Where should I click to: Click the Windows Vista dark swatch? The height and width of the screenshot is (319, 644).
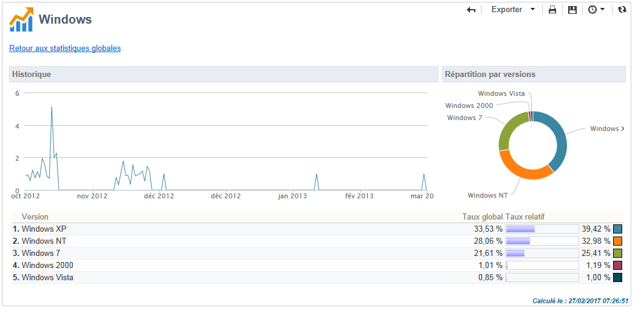(618, 278)
